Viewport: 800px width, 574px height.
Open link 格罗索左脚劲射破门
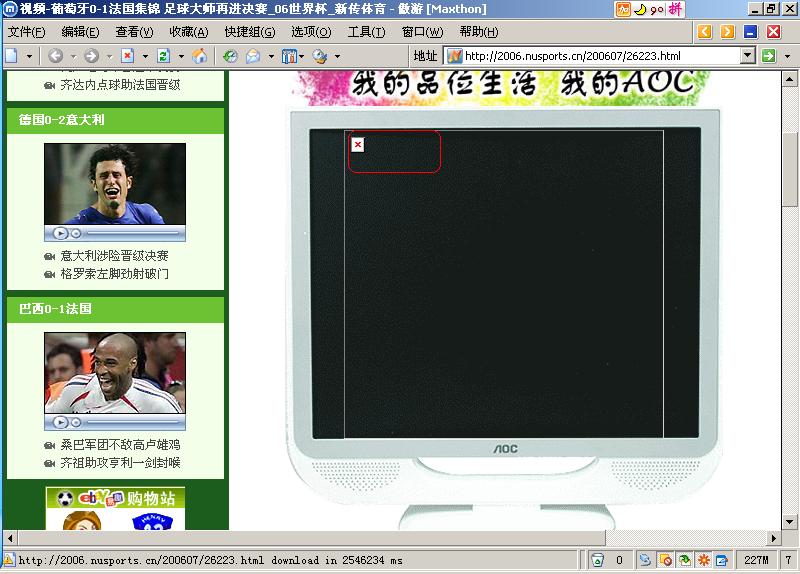pyautogui.click(x=114, y=274)
